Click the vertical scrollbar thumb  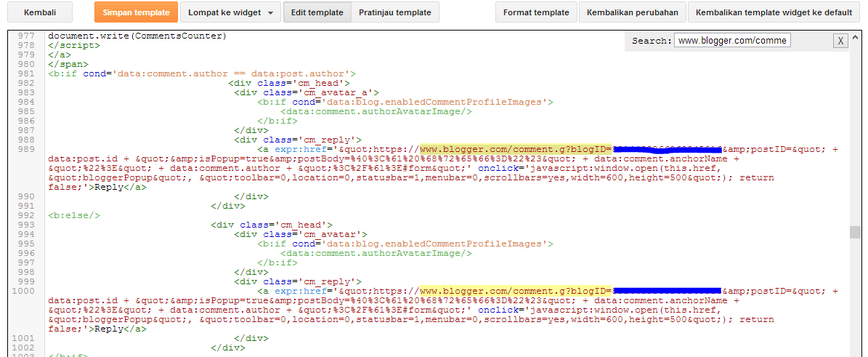855,231
